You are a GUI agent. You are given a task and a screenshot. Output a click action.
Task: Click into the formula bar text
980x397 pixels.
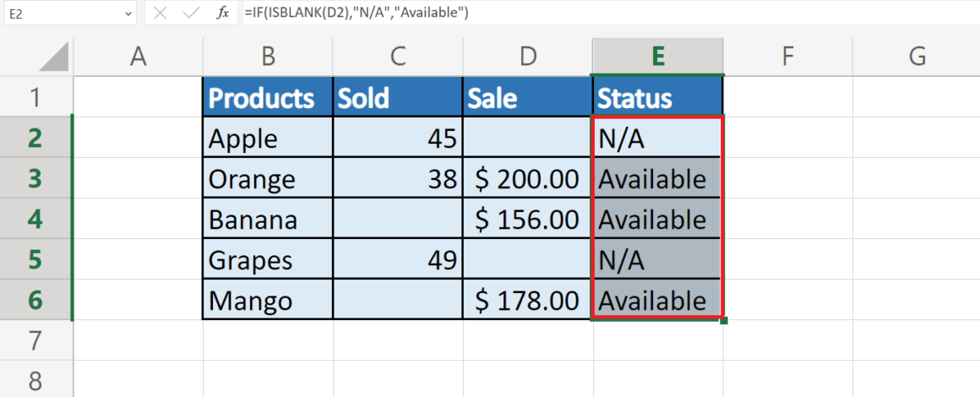(591, 14)
